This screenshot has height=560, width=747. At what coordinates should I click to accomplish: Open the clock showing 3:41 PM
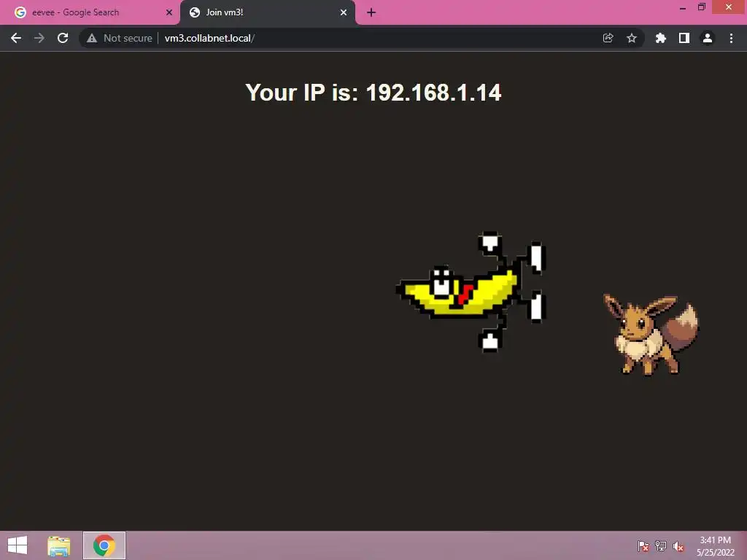click(x=716, y=546)
